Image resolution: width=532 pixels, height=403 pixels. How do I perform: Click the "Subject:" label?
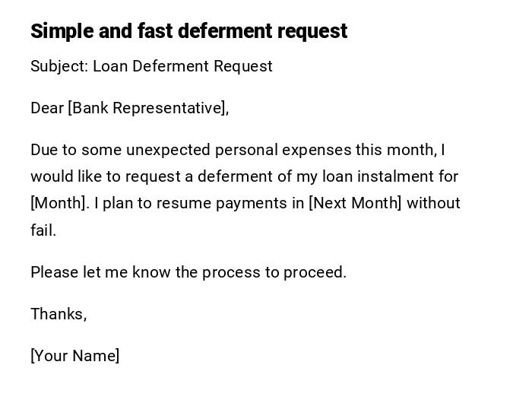59,66
